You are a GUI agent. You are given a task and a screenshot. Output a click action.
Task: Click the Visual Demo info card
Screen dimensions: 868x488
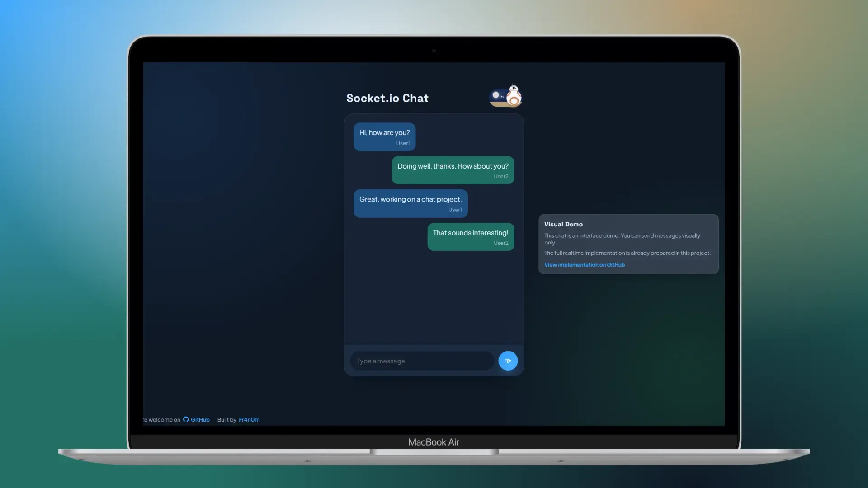pyautogui.click(x=628, y=244)
